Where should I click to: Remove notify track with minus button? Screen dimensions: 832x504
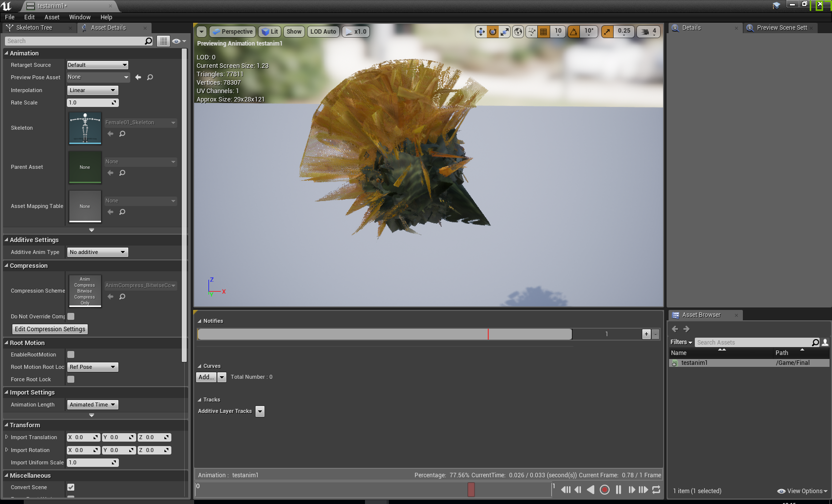click(656, 334)
